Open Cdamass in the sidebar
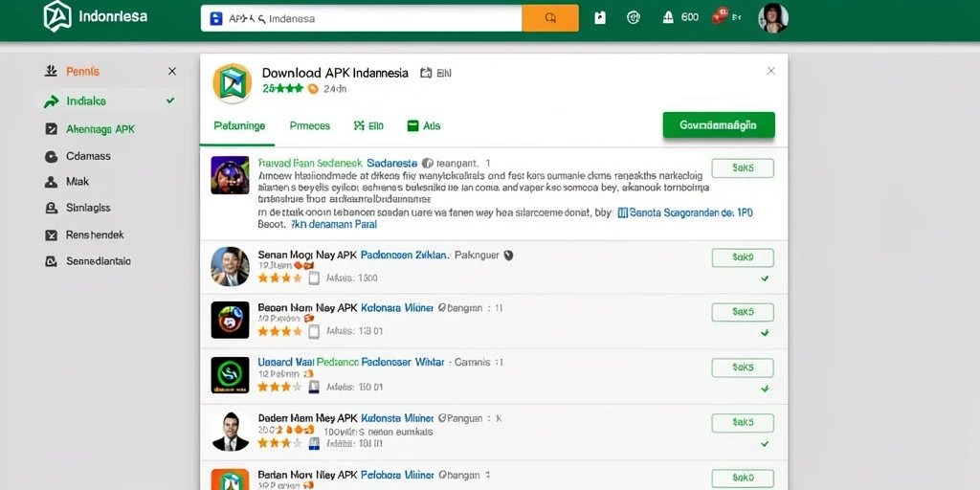This screenshot has height=490, width=980. [88, 156]
